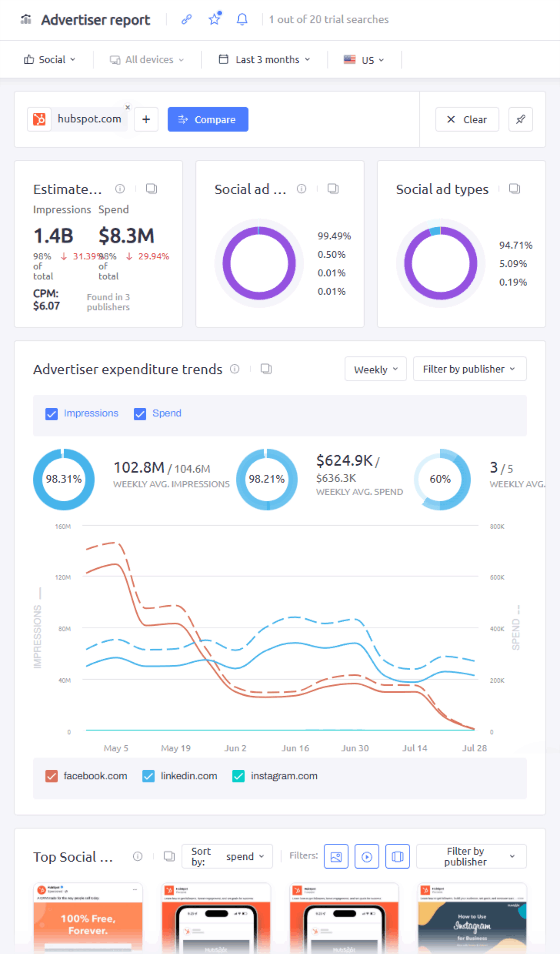Uncheck the Impressions checkbox
Screen dimensions: 560x954
coord(51,414)
